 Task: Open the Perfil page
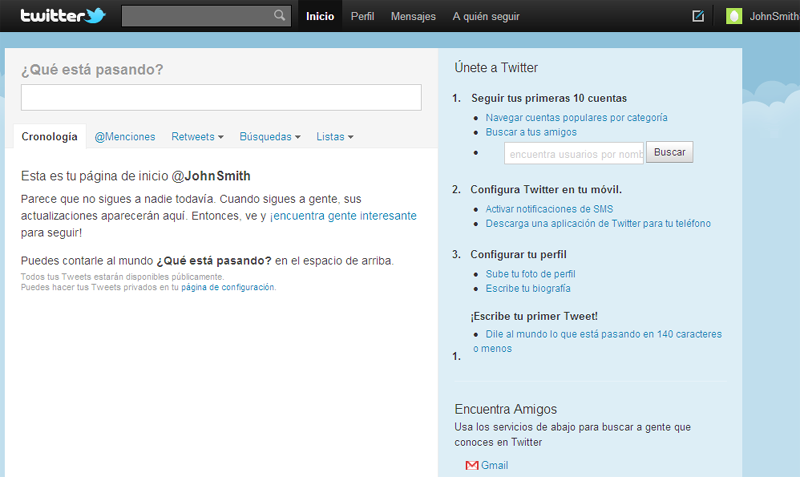click(x=362, y=16)
